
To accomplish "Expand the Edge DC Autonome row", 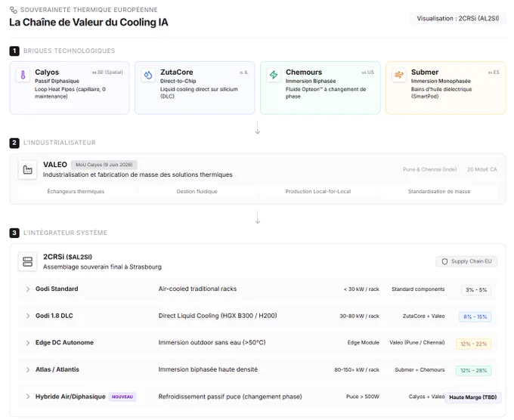I will tap(28, 343).
